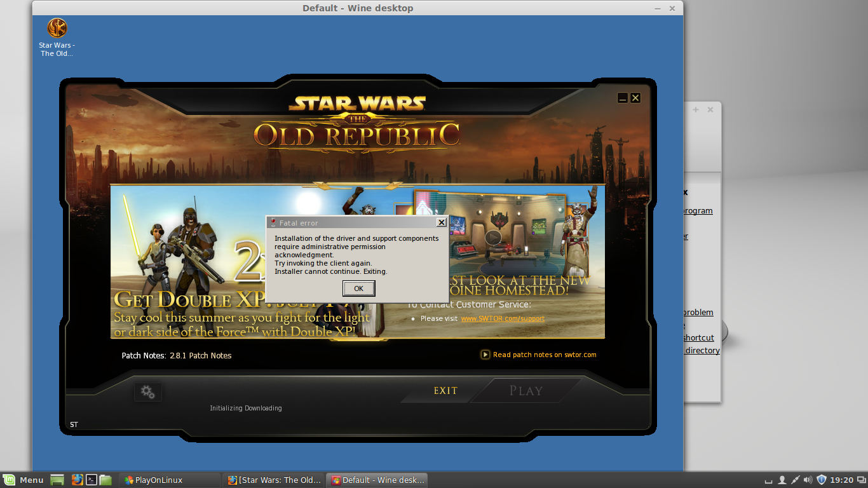Click the 2.8.1 Patch Notes text
Screen dimensions: 868x488
tap(201, 355)
